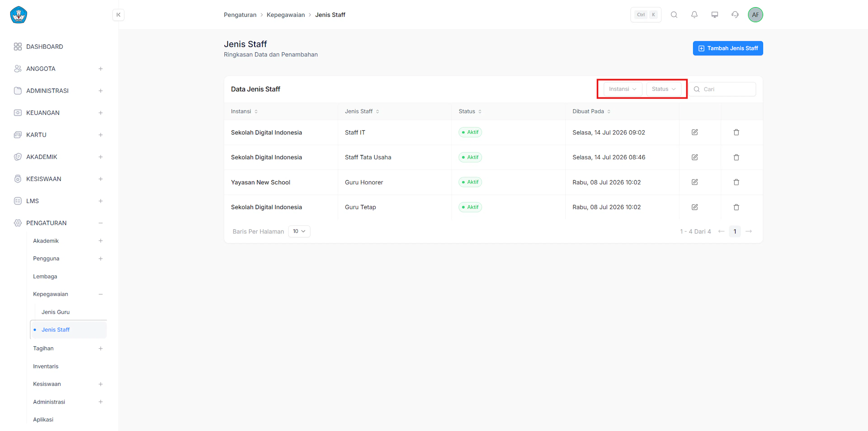The image size is (868, 431).
Task: Expand the KESISWAAN menu
Action: click(100, 179)
